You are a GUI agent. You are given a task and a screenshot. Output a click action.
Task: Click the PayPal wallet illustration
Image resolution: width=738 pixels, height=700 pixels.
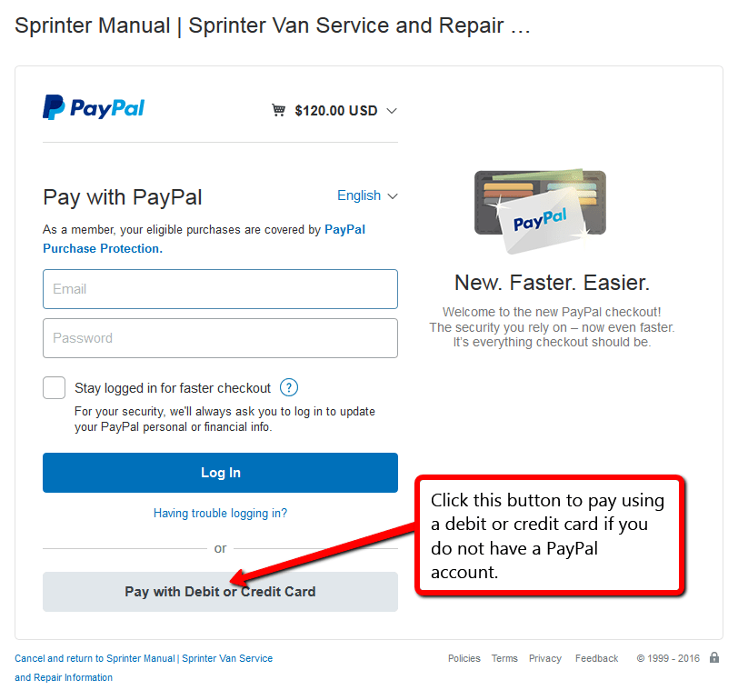coord(540,212)
